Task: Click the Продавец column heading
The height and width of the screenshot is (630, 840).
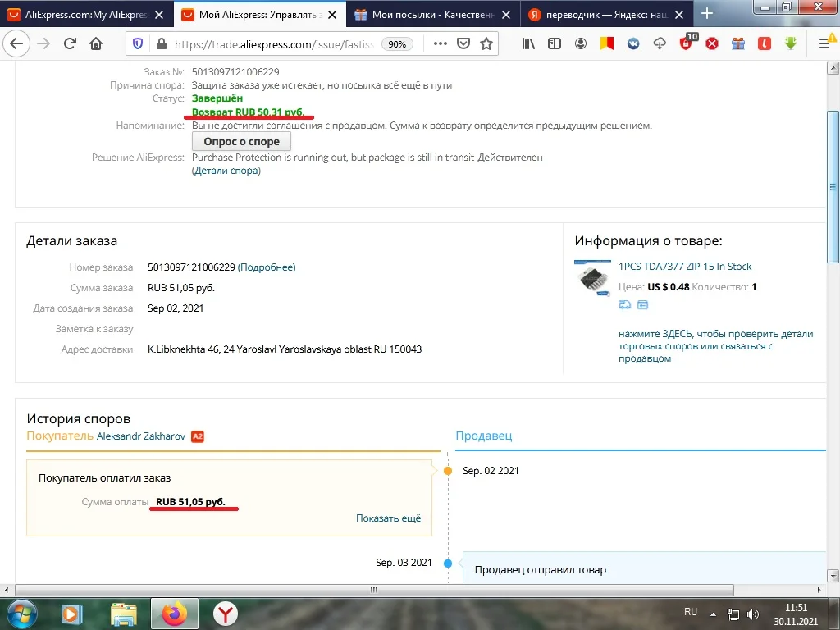Action: pos(484,436)
